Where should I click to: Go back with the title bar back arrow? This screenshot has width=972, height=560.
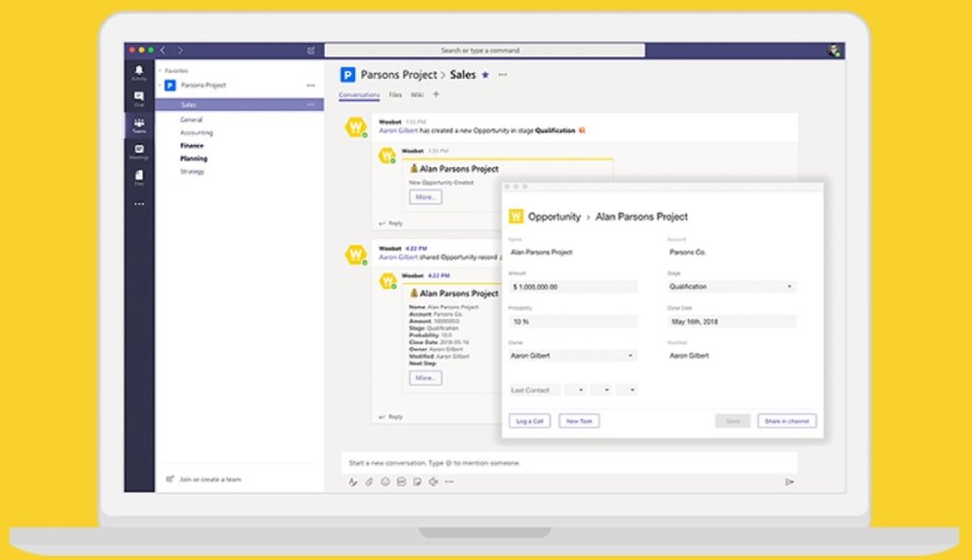(163, 51)
